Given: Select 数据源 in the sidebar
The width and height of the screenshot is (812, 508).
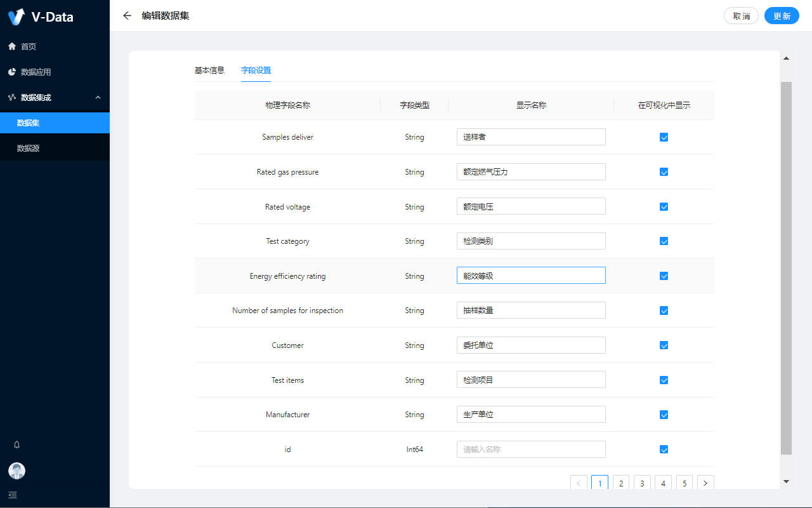Looking at the screenshot, I should 29,148.
